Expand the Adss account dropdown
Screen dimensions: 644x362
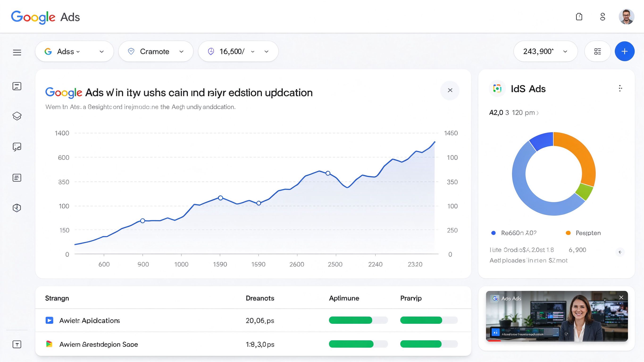click(75, 51)
